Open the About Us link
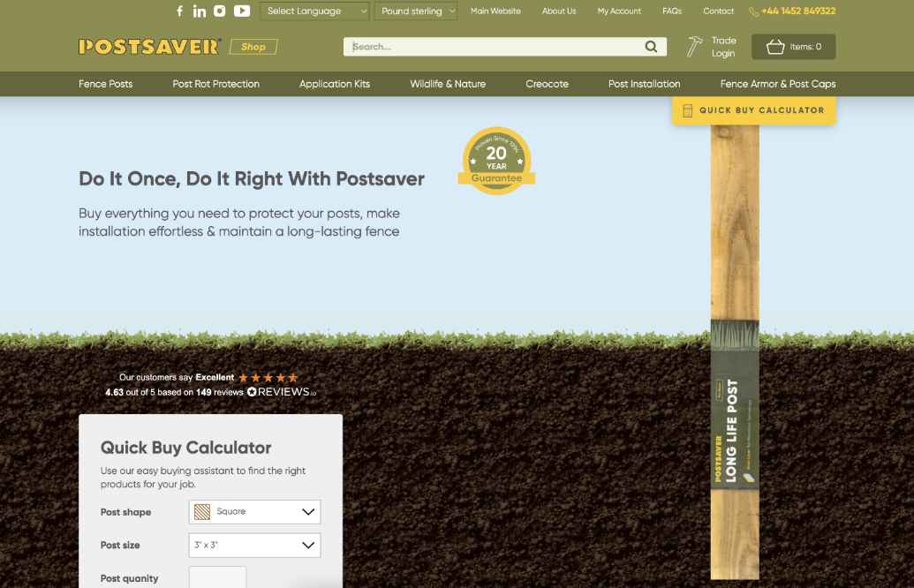914x588 pixels. click(559, 11)
